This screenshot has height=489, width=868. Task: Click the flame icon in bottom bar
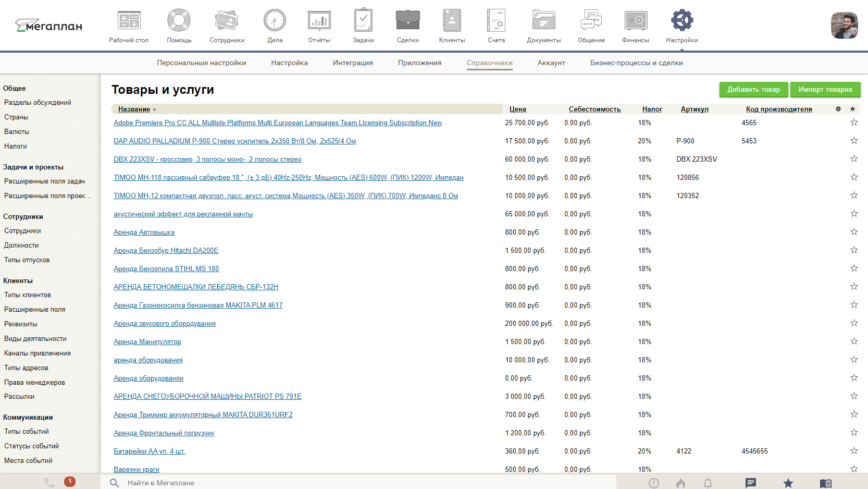pyautogui.click(x=680, y=483)
